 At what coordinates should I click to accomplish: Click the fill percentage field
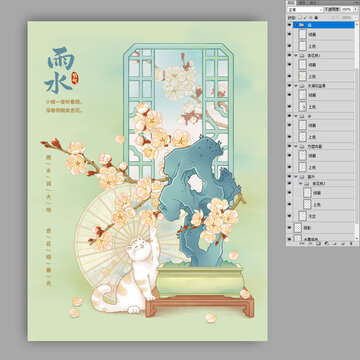click(x=346, y=17)
